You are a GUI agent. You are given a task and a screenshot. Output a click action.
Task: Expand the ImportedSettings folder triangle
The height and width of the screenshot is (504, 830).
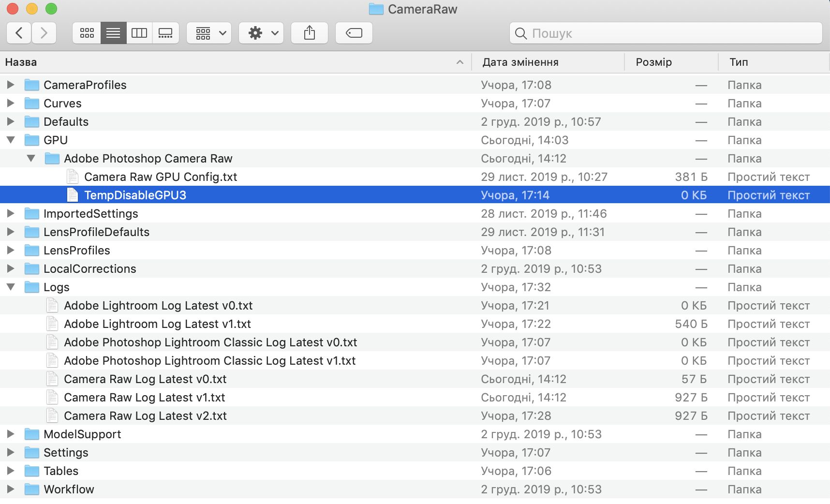coord(11,213)
